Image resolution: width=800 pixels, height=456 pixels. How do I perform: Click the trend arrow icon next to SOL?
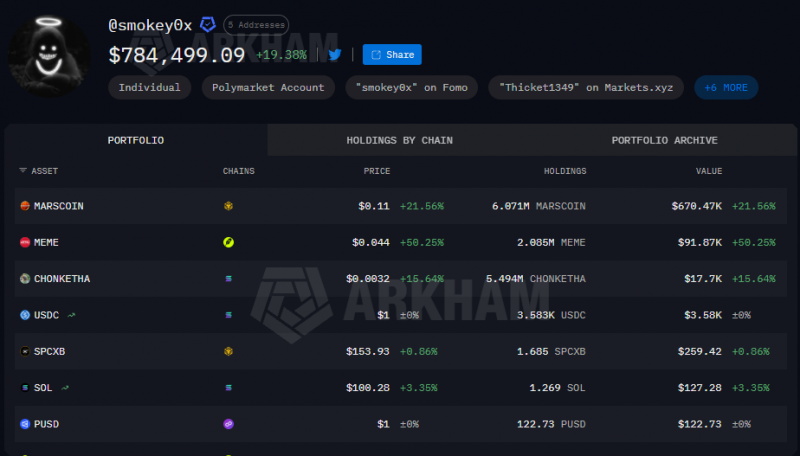point(65,388)
